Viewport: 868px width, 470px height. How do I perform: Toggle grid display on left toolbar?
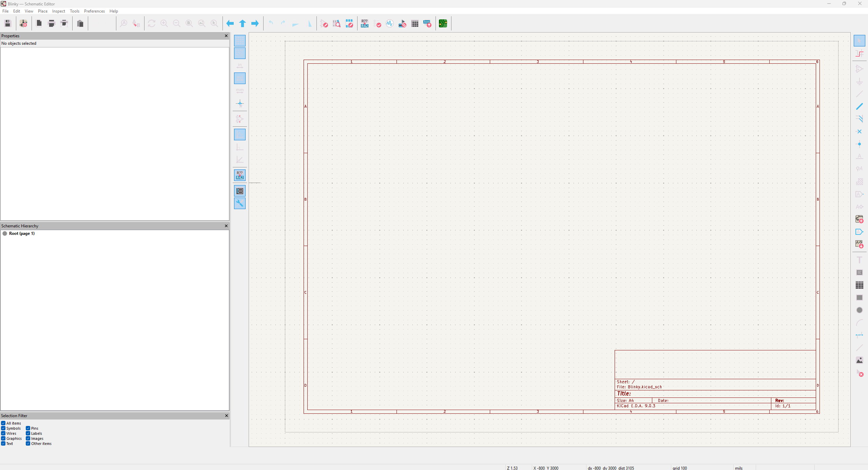pyautogui.click(x=240, y=41)
